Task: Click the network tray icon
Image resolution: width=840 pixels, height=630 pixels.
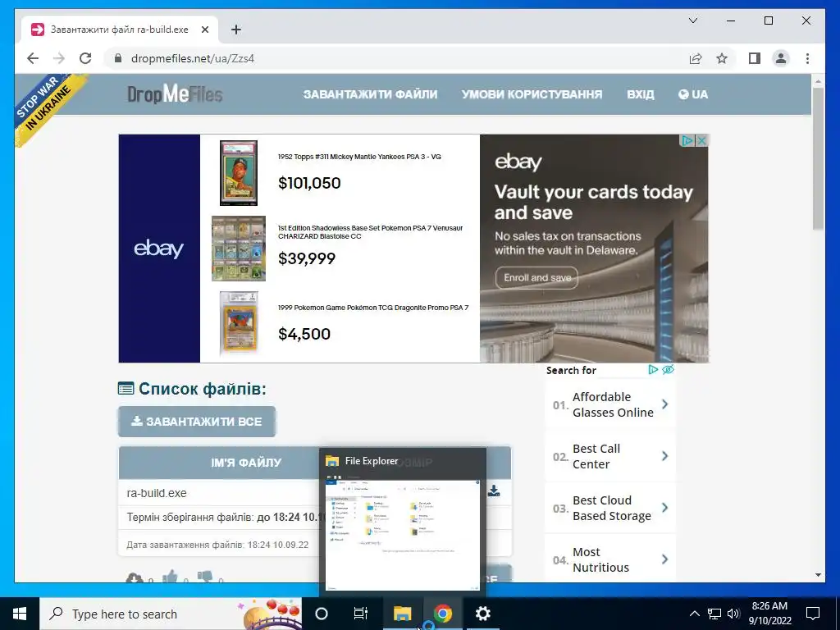Action: 714,614
